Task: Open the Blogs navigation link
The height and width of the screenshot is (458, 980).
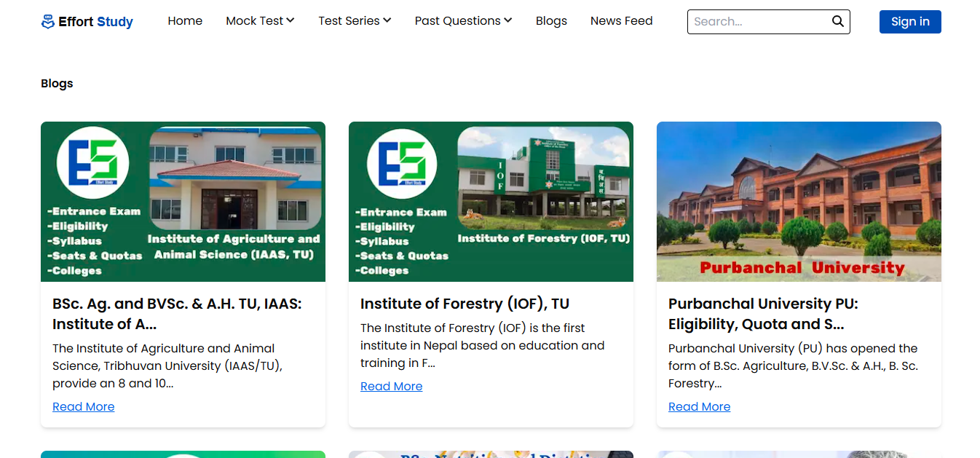Action: pyautogui.click(x=551, y=21)
